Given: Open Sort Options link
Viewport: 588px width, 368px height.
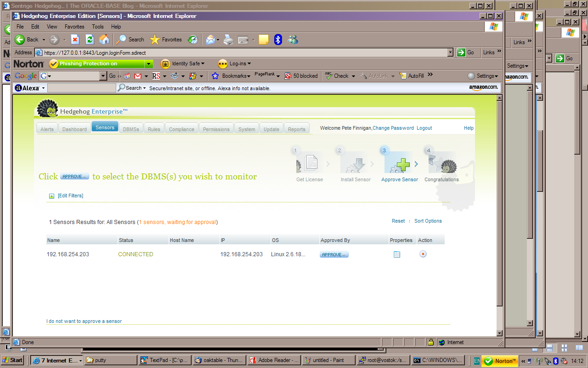Looking at the screenshot, I should pyautogui.click(x=428, y=221).
